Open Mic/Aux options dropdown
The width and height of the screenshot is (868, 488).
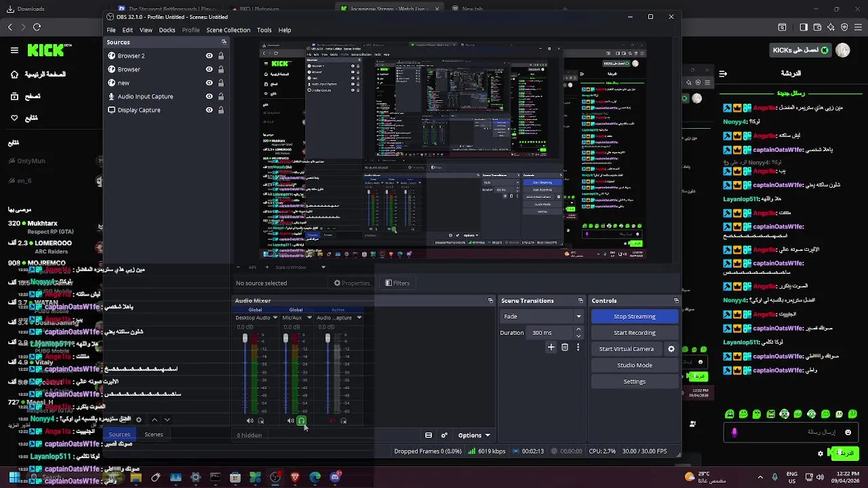pyautogui.click(x=309, y=317)
